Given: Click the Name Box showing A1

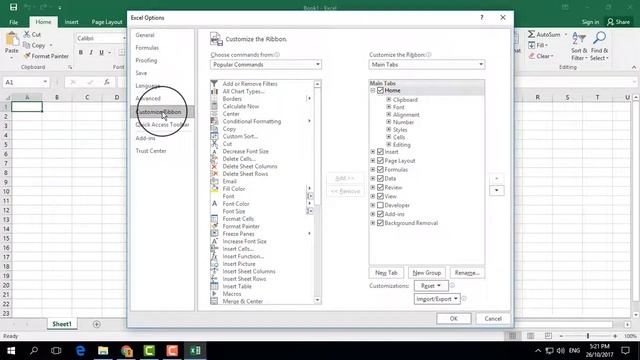Looking at the screenshot, I should point(26,82).
